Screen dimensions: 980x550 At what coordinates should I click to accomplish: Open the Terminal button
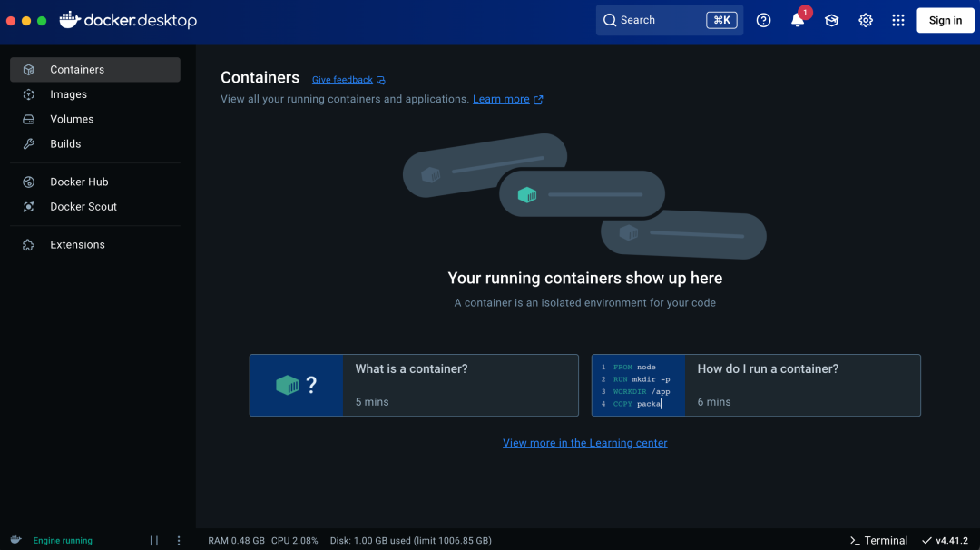878,541
